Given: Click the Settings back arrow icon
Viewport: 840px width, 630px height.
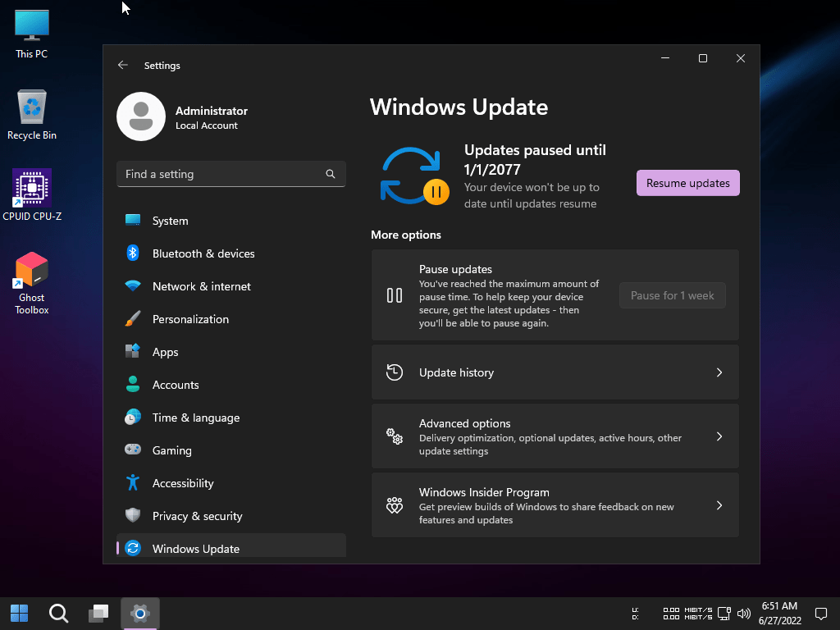Looking at the screenshot, I should pos(123,66).
